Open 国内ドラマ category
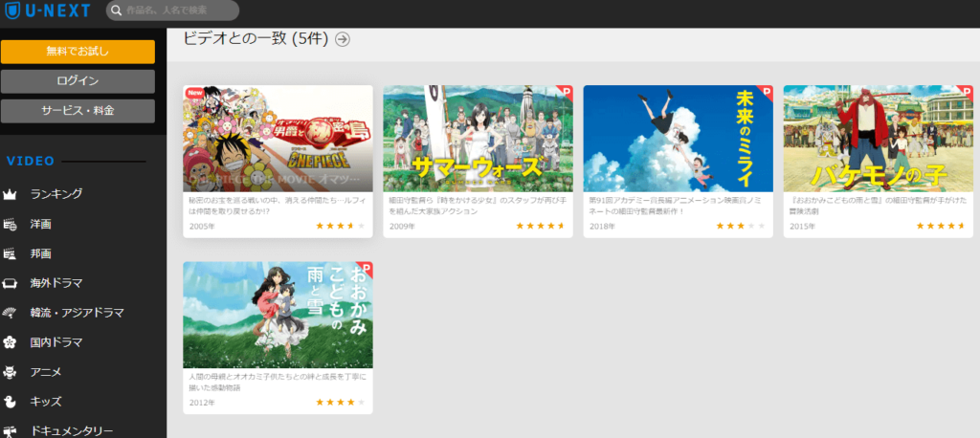The width and height of the screenshot is (980, 438). pyautogui.click(x=56, y=342)
